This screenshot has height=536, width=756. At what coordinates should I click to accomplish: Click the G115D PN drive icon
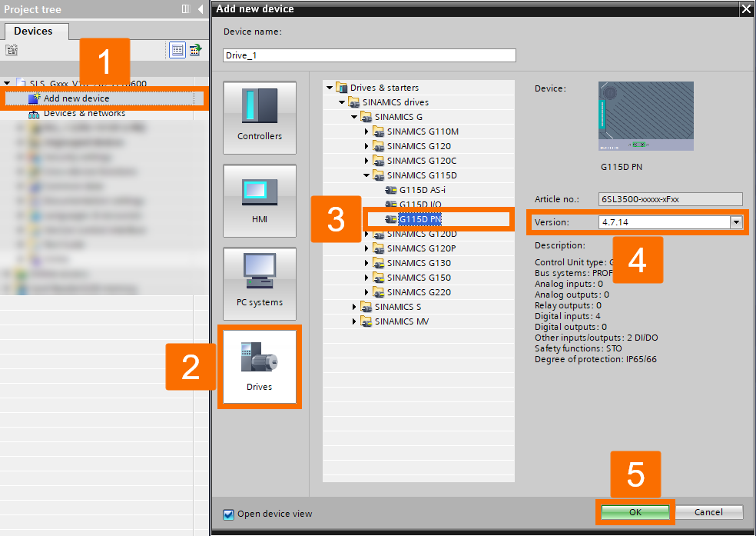pos(391,219)
